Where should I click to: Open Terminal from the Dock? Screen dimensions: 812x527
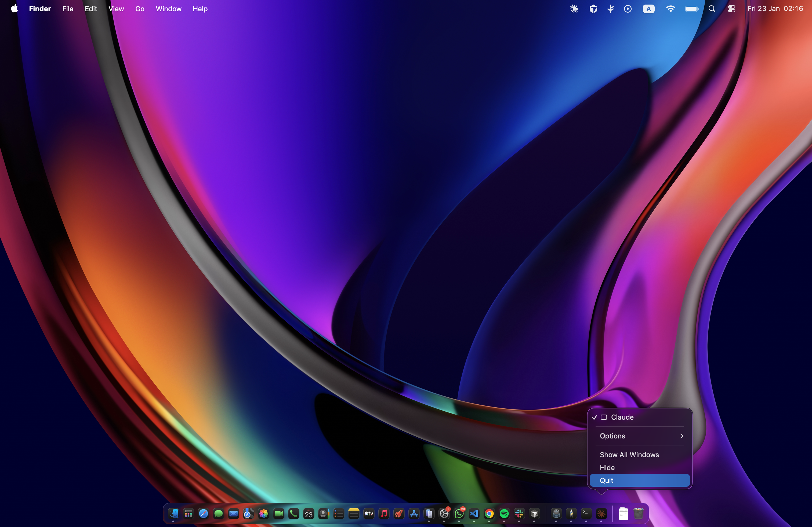coord(586,513)
